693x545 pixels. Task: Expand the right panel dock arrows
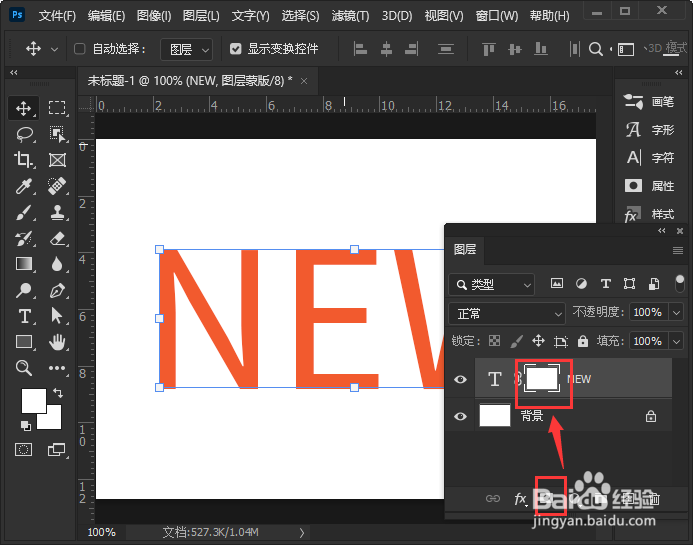point(678,72)
